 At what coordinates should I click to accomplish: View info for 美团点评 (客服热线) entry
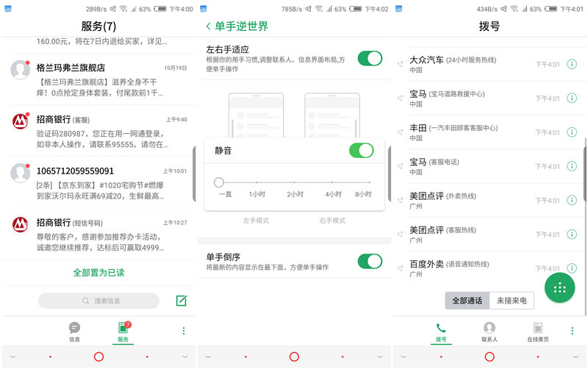point(572,234)
